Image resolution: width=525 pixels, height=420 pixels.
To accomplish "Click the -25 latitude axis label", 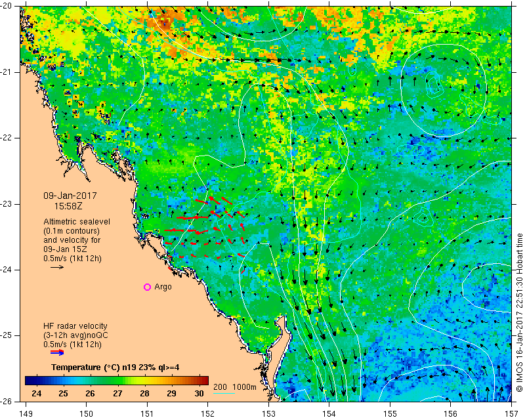I will point(6,335).
